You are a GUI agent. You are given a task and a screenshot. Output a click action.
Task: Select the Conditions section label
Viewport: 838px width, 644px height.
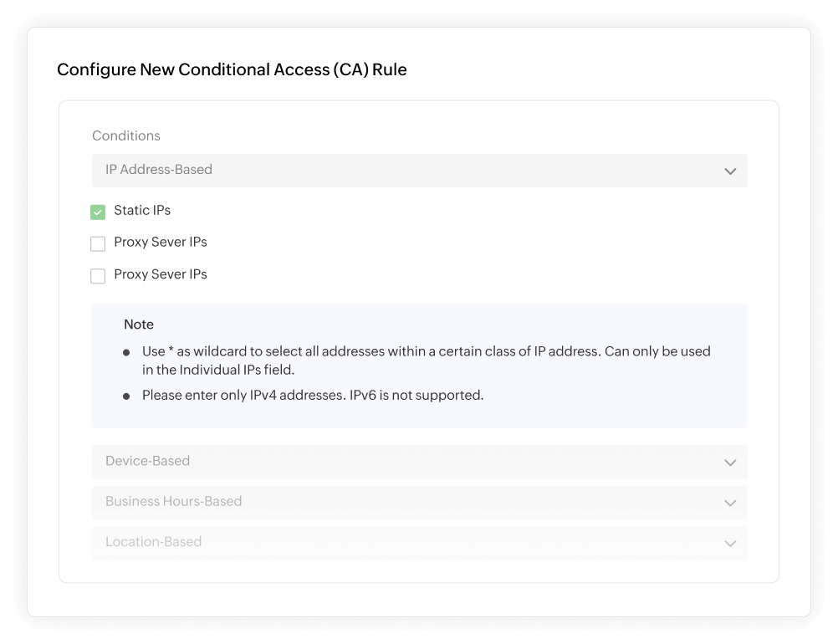(126, 135)
